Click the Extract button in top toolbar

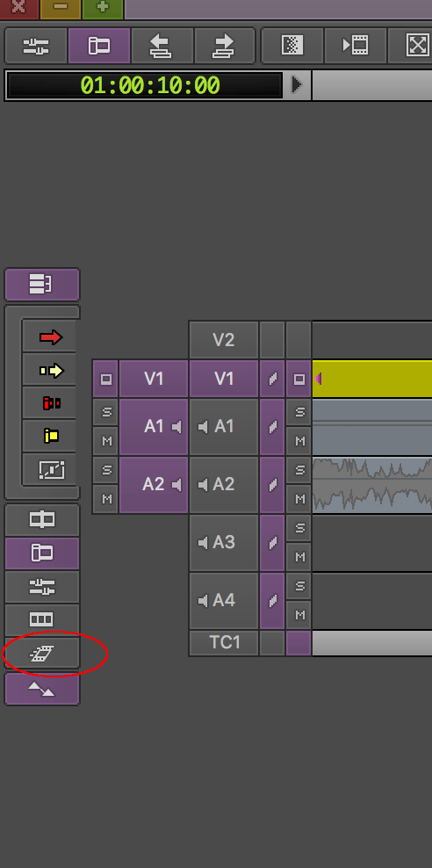point(225,46)
